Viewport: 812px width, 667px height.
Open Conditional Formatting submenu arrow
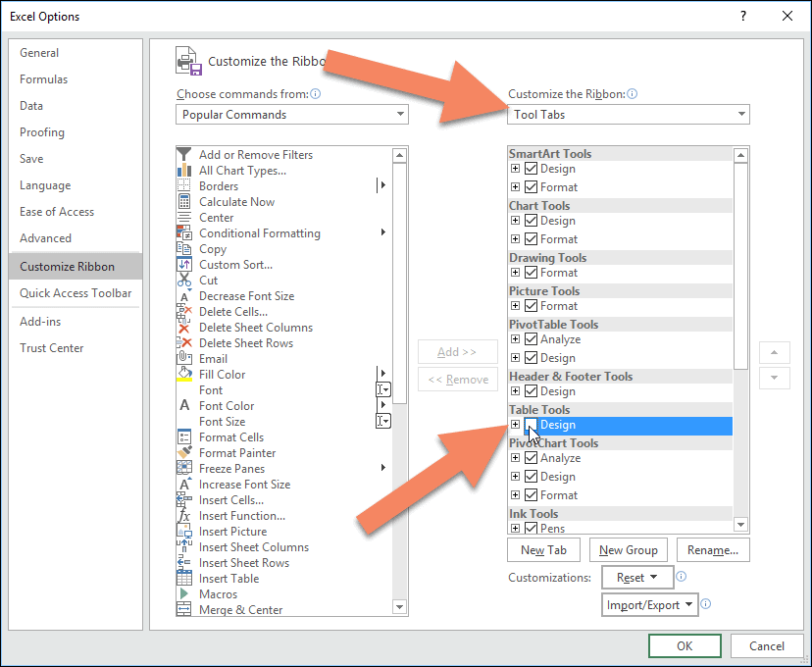383,232
